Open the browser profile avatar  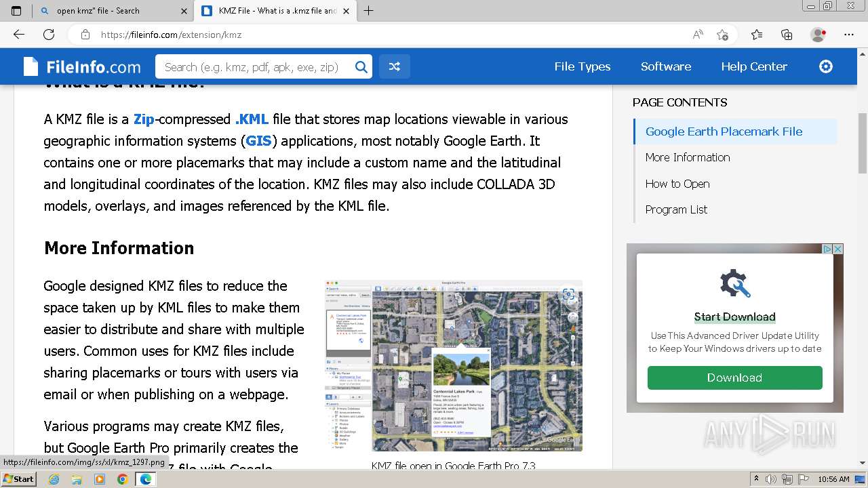tap(818, 35)
